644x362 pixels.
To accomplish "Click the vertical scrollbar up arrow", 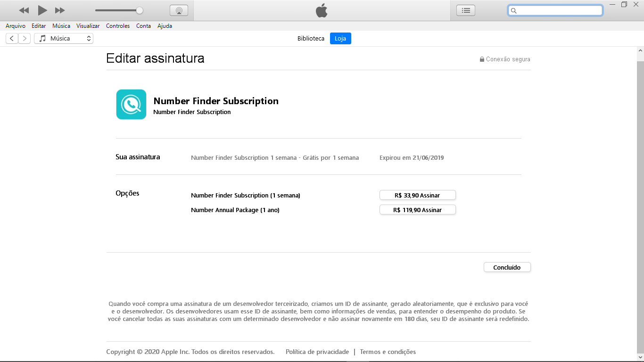I will click(640, 50).
